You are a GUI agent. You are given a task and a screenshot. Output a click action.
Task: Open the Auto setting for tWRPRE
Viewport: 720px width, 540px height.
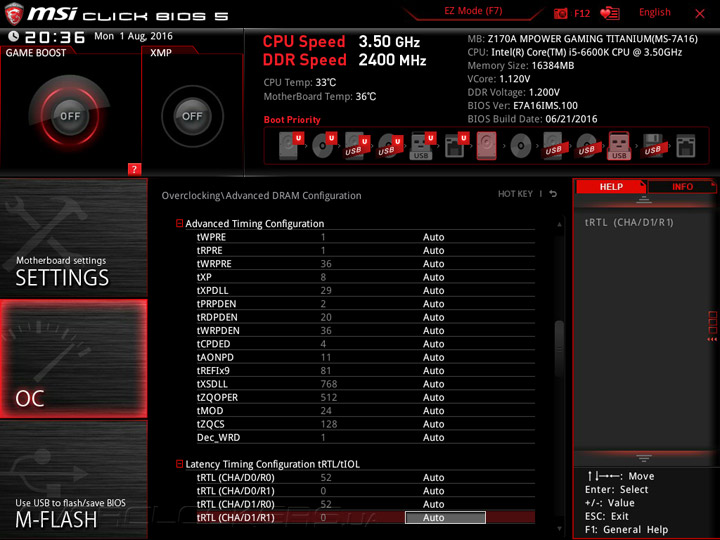tap(433, 264)
